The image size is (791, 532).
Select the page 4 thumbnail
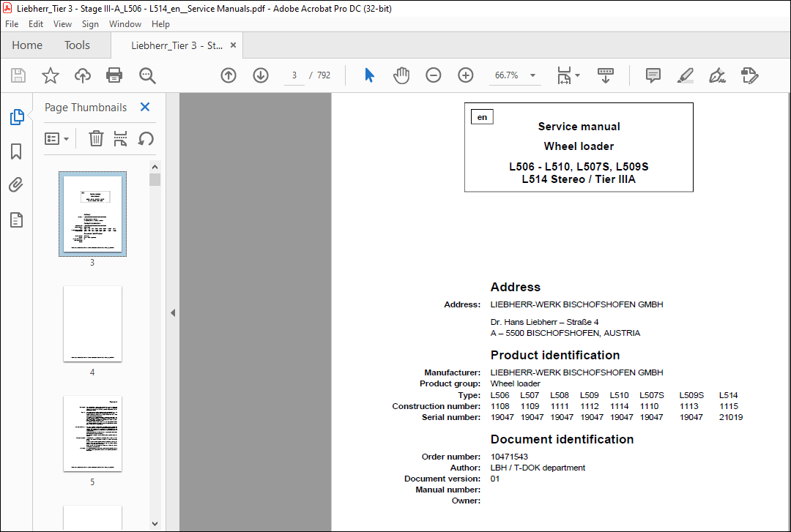point(92,323)
